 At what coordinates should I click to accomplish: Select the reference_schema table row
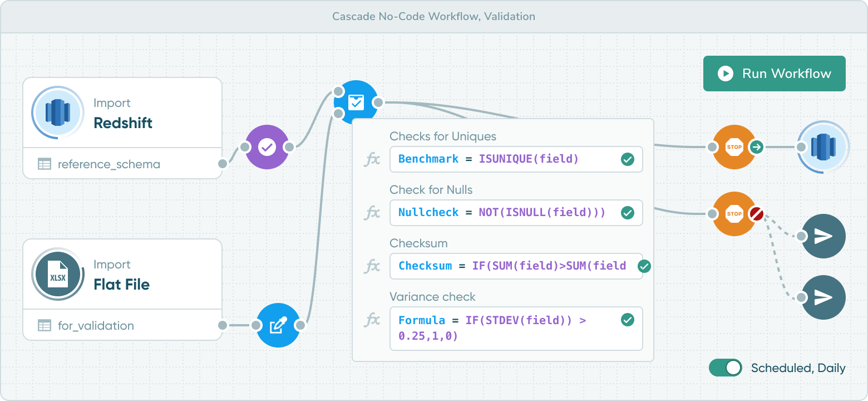point(122,164)
